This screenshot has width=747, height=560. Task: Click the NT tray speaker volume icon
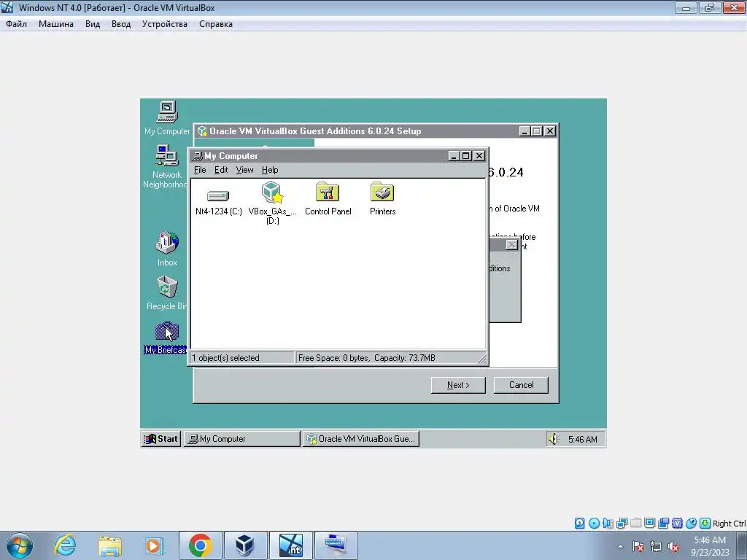point(553,439)
